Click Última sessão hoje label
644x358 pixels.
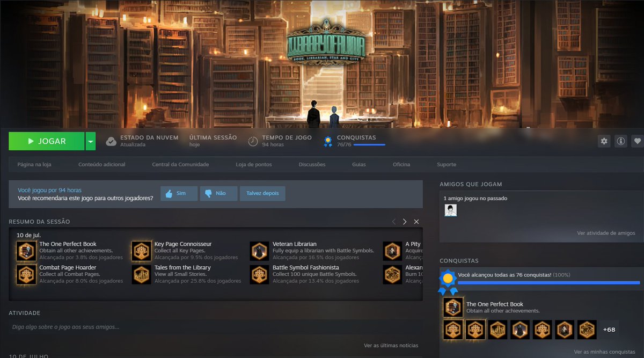(x=213, y=141)
